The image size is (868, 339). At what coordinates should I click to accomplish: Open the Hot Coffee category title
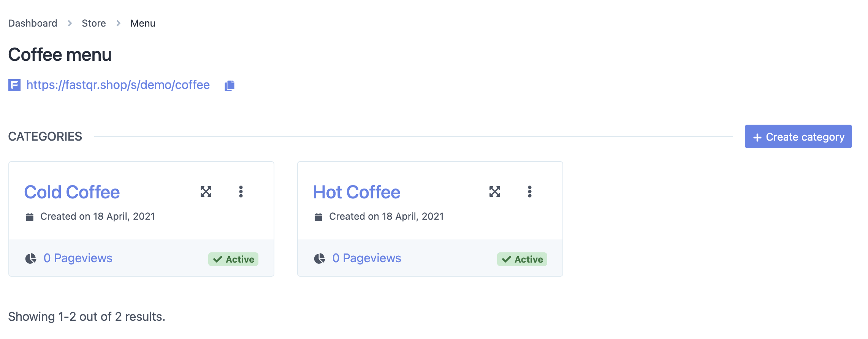357,192
